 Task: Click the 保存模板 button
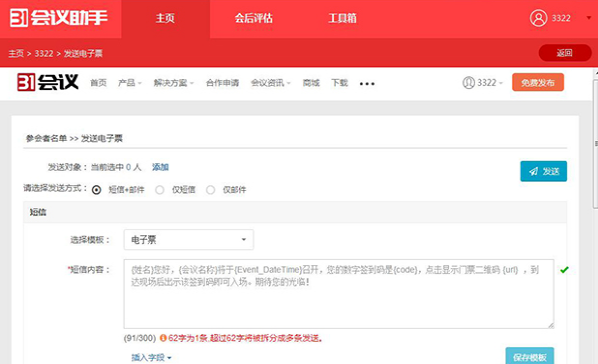(x=530, y=356)
